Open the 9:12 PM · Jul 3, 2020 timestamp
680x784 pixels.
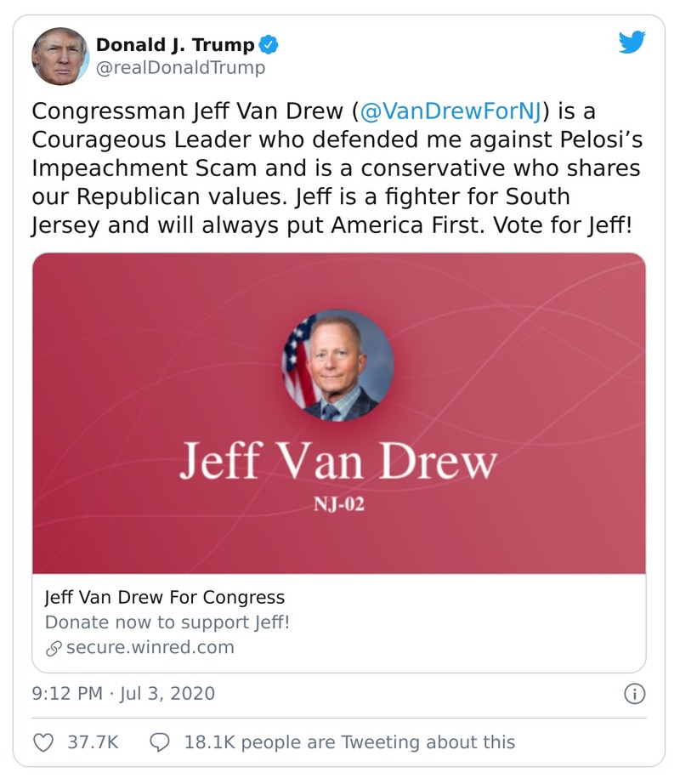123,693
